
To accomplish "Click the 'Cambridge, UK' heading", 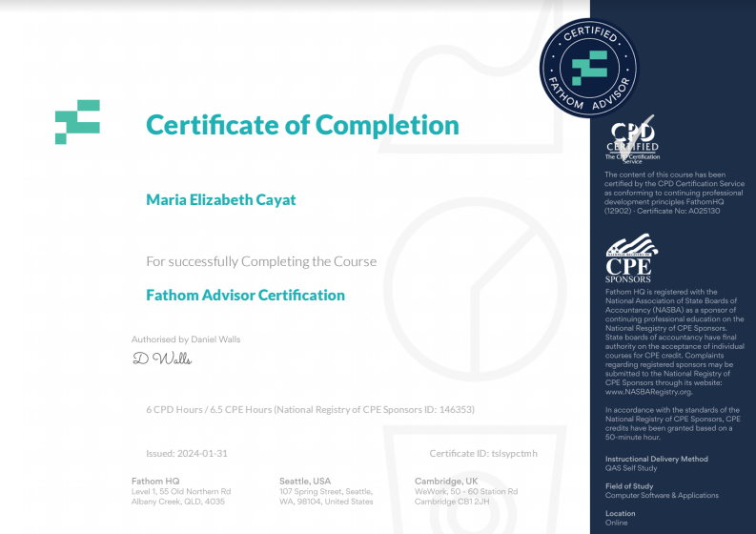I will pyautogui.click(x=446, y=481).
